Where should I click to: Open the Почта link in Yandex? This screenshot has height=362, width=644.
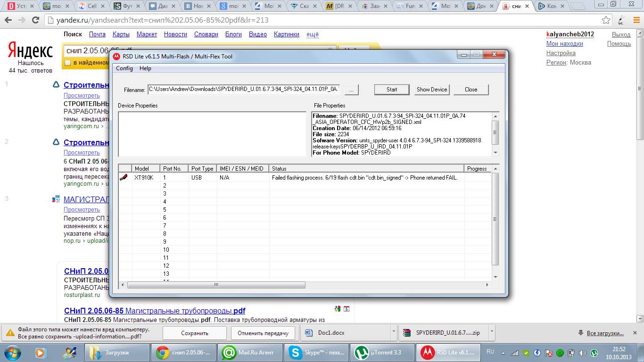(97, 34)
